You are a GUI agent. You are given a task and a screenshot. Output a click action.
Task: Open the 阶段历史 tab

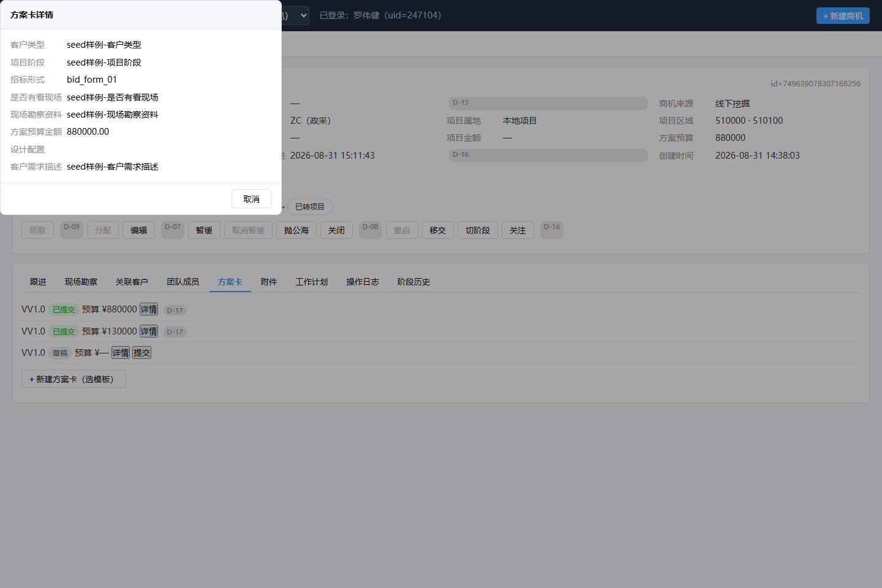pyautogui.click(x=413, y=282)
